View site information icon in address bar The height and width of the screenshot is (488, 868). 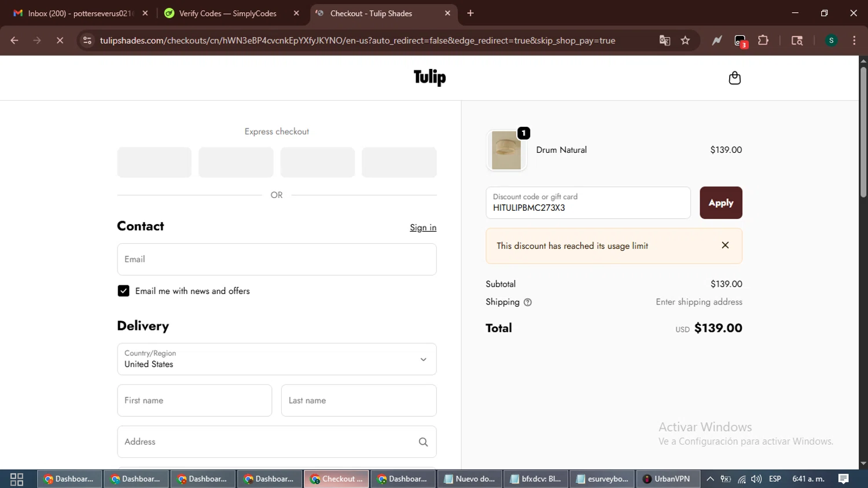(87, 41)
